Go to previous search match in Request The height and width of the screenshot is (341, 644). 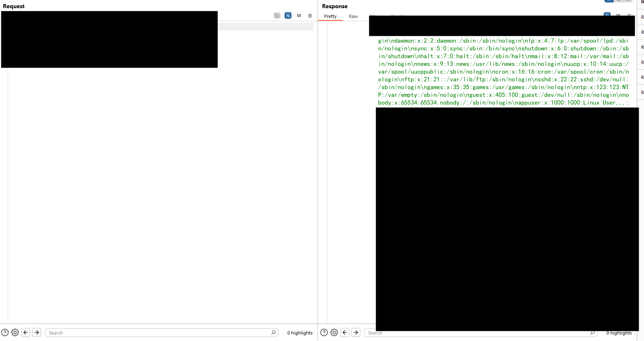click(x=26, y=332)
